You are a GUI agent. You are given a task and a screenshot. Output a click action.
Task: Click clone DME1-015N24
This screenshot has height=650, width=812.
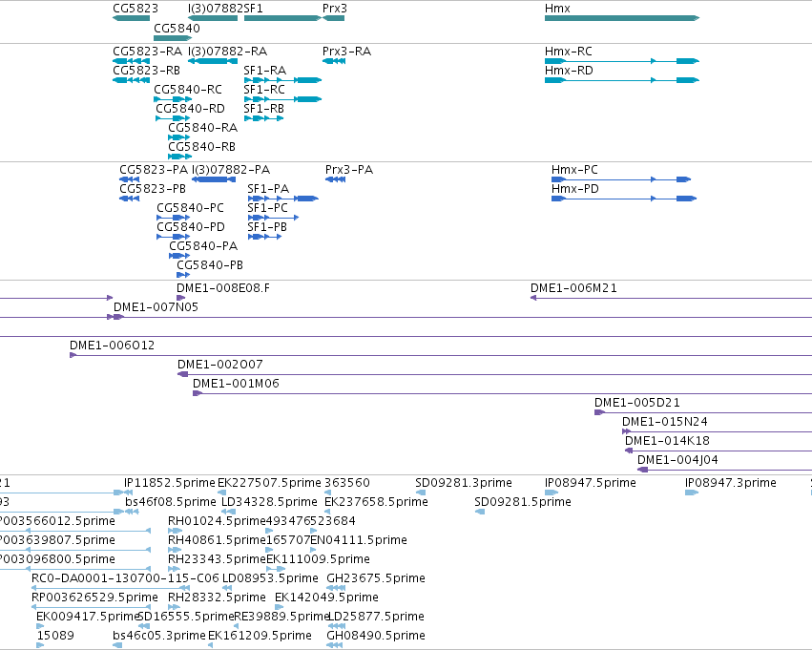click(x=718, y=432)
